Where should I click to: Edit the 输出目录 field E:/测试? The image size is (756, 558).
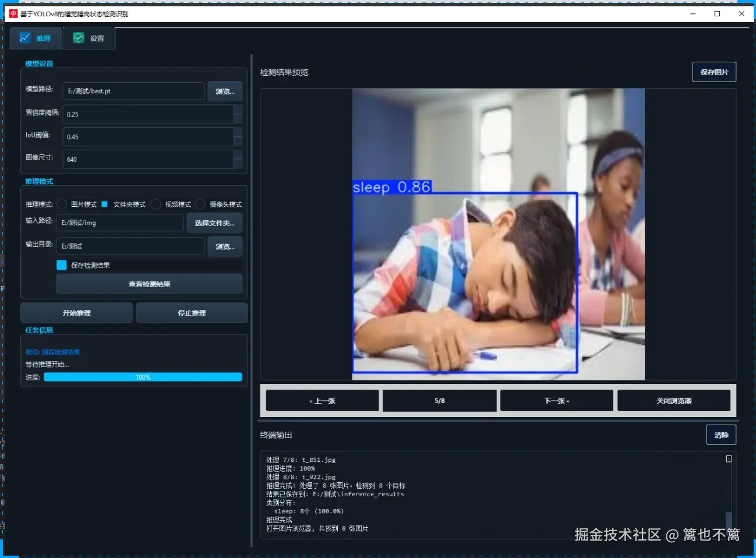(130, 246)
